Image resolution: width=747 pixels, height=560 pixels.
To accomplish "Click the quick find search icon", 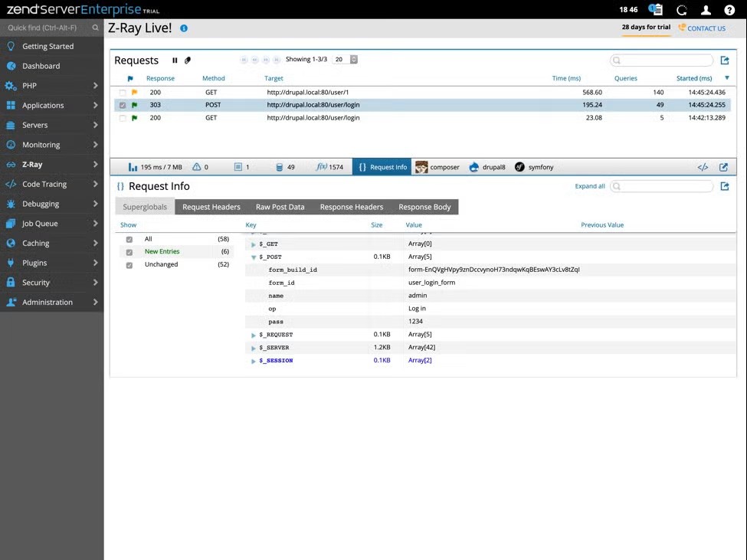I will pos(95,28).
